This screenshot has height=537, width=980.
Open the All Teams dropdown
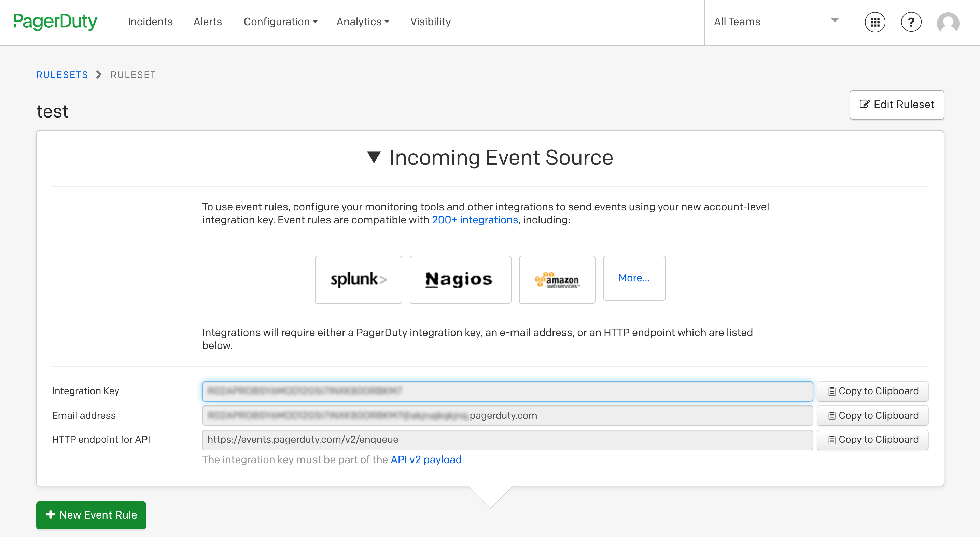click(776, 22)
